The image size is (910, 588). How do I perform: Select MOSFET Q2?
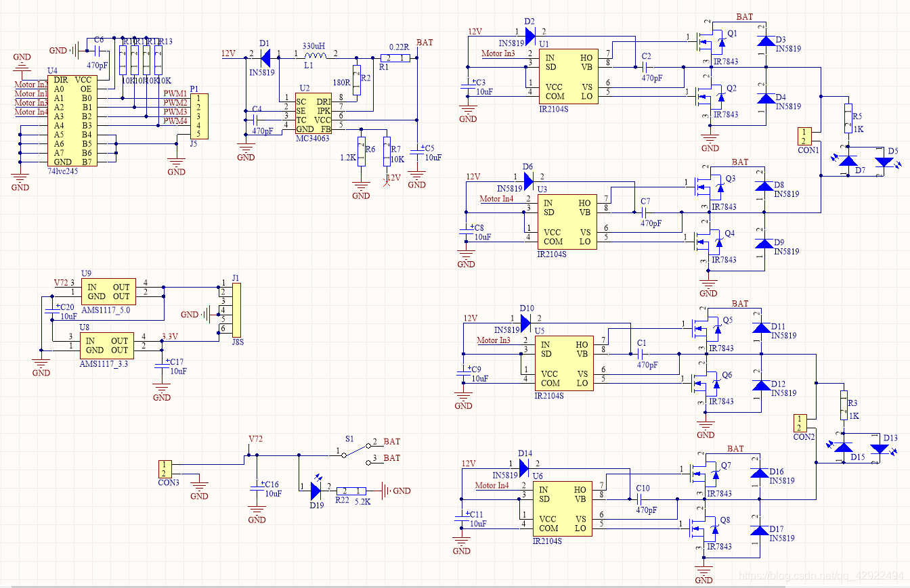pyautogui.click(x=712, y=96)
